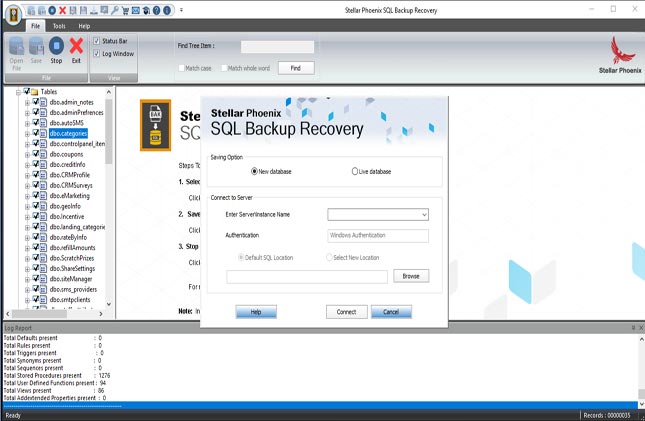645x421 pixels.
Task: Click table icon next to dbo.admin_notes
Action: pyautogui.click(x=43, y=102)
